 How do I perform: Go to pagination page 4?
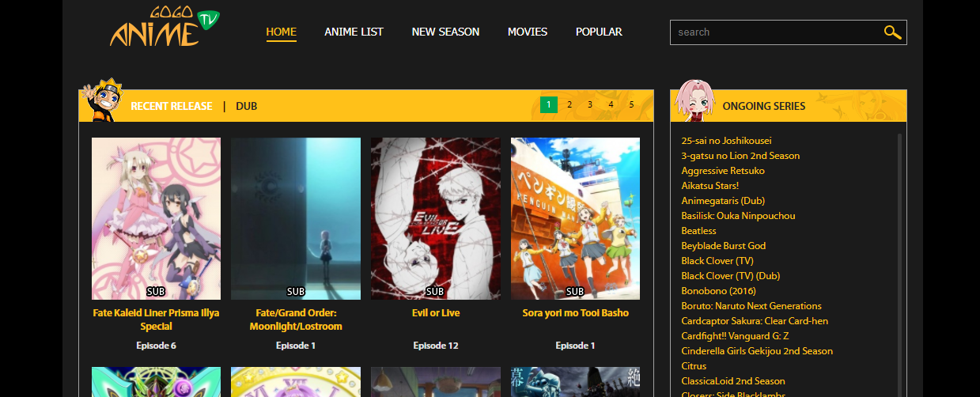point(611,104)
